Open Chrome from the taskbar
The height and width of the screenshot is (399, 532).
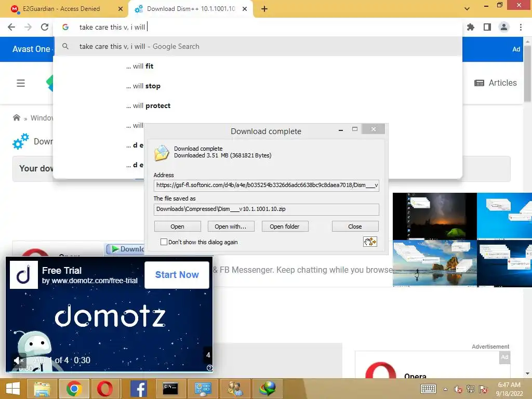(x=74, y=389)
